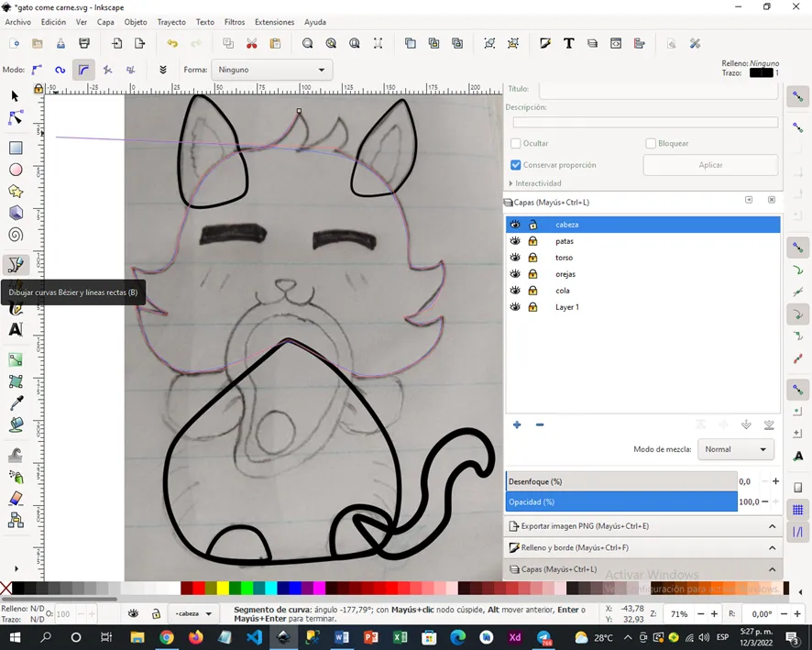Open current layer cabeza dropdown in status bar
This screenshot has height=650, width=812.
(x=193, y=613)
